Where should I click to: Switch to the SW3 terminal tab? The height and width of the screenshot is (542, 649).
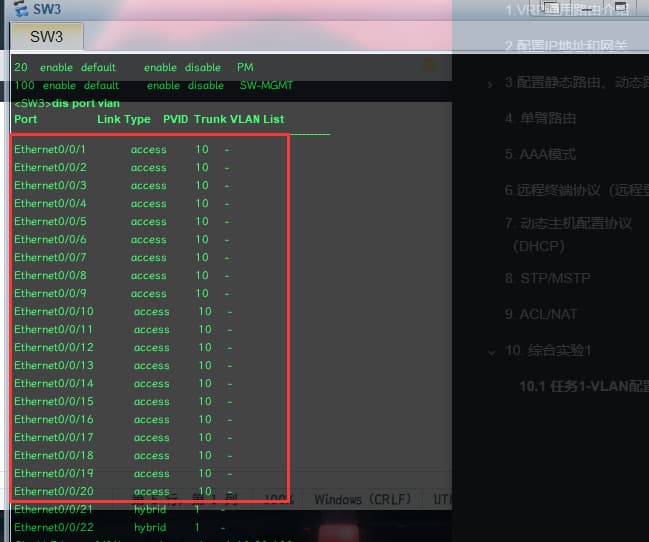46,37
